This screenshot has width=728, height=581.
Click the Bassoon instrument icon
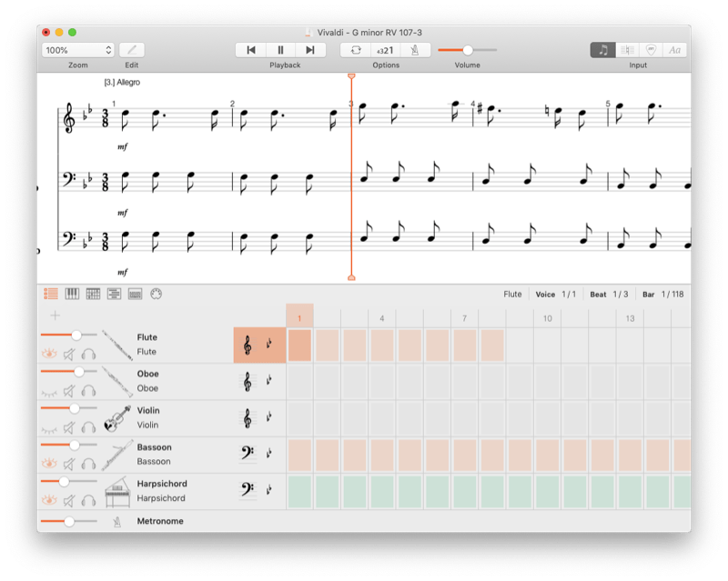(117, 455)
